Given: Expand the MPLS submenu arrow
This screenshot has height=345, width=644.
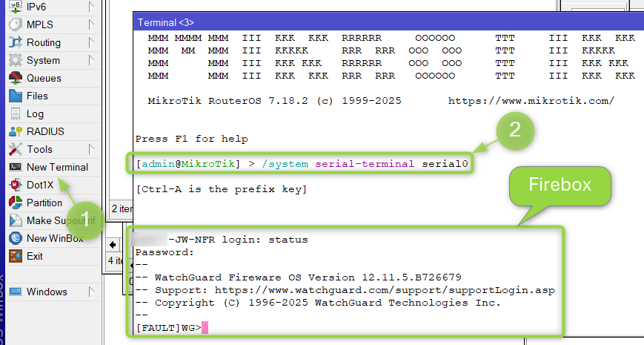Looking at the screenshot, I should [91, 24].
